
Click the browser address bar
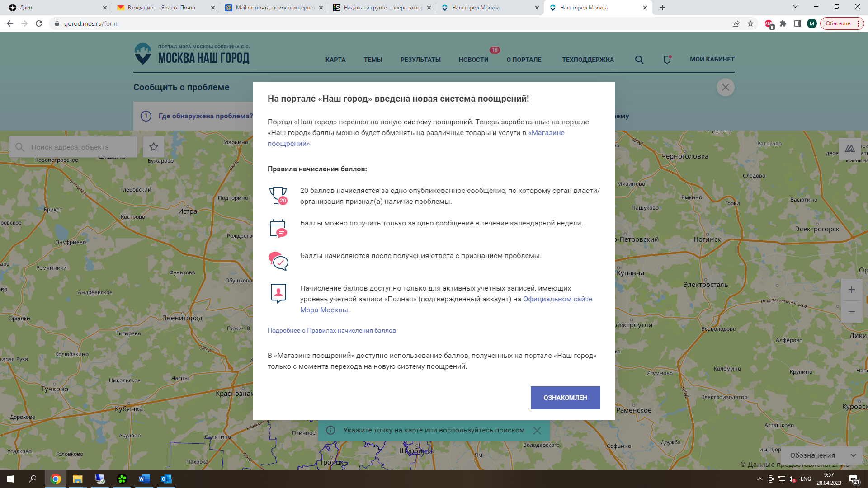pos(389,23)
